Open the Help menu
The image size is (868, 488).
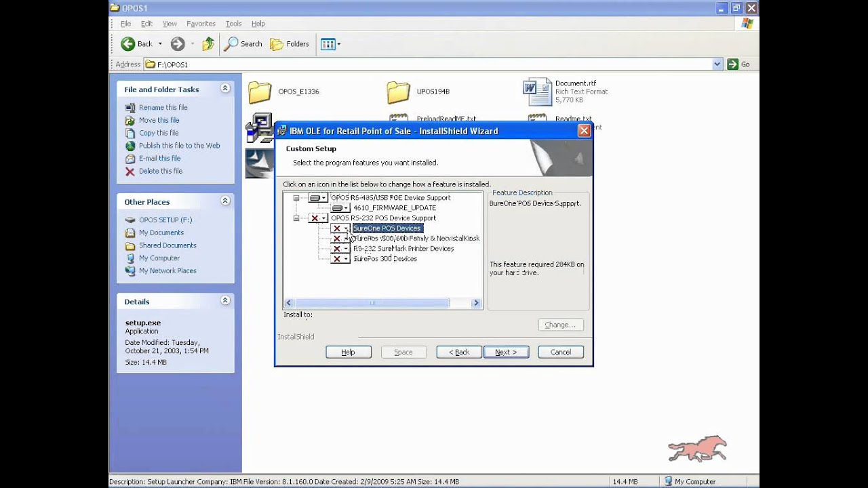(258, 24)
